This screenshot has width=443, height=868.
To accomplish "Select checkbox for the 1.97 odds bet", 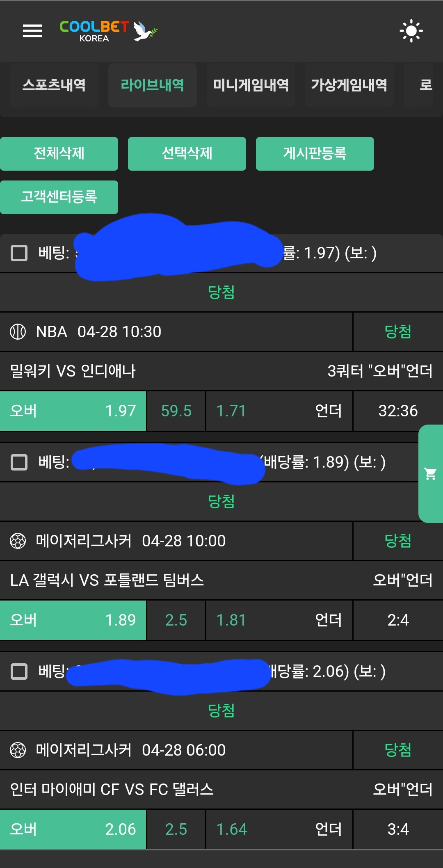I will point(19,253).
